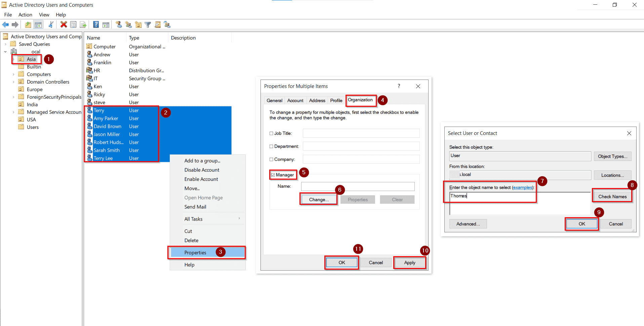644x326 pixels.
Task: Toggle the Show/Hide console tree icon
Action: [38, 25]
